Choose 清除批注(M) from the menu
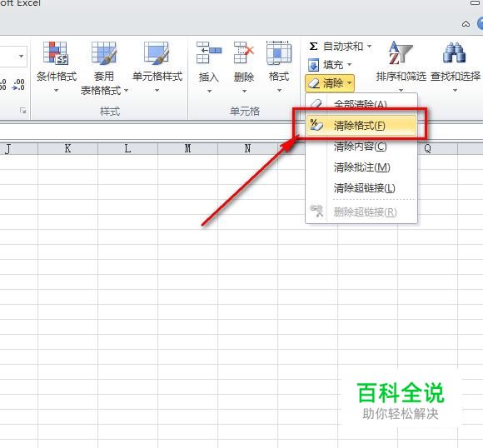 (361, 167)
